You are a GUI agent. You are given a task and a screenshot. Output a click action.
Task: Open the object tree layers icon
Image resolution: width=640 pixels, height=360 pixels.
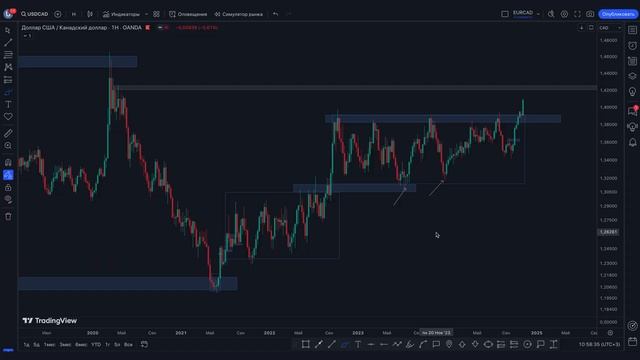click(632, 76)
